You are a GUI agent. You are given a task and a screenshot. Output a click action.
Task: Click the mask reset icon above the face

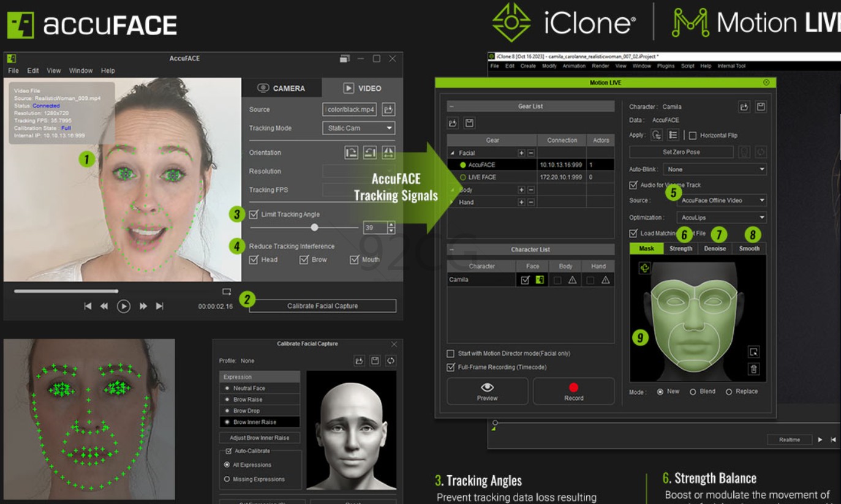(644, 268)
